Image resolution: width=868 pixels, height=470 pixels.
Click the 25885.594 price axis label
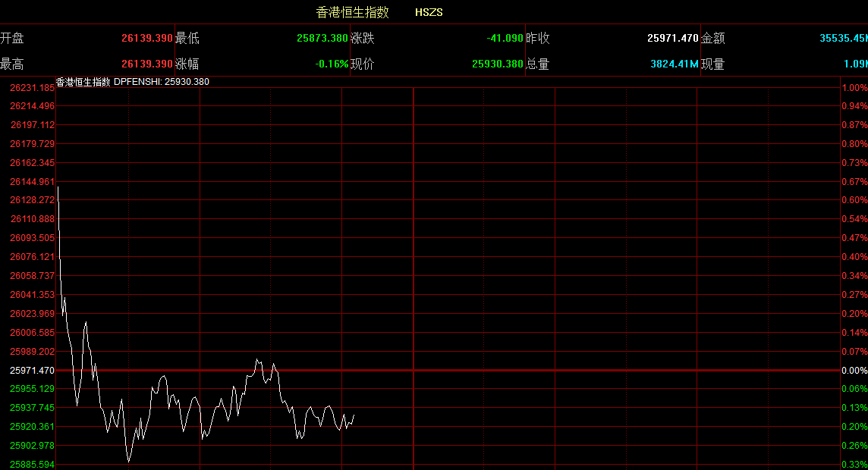(x=32, y=464)
